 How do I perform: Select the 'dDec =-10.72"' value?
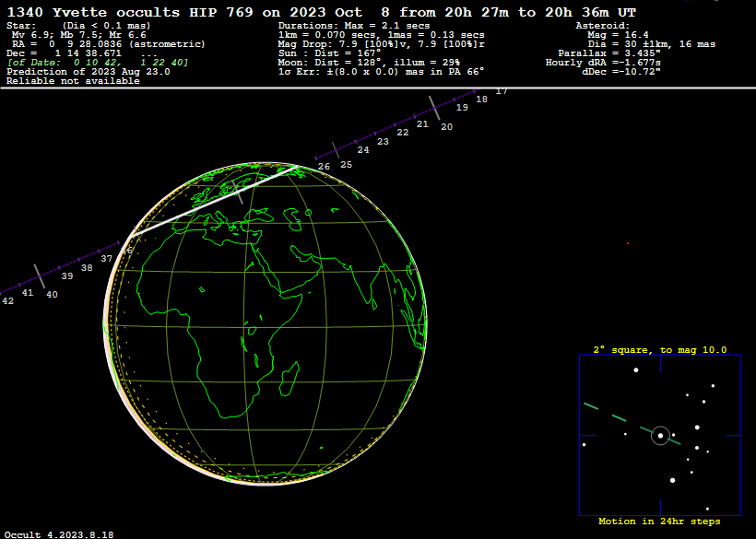pos(621,72)
